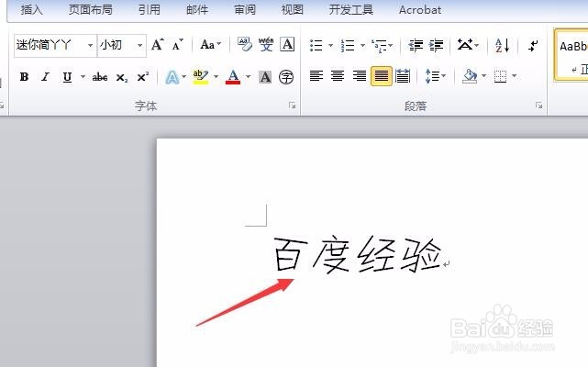Open the 引用 tab
This screenshot has width=588, height=367.
(150, 9)
